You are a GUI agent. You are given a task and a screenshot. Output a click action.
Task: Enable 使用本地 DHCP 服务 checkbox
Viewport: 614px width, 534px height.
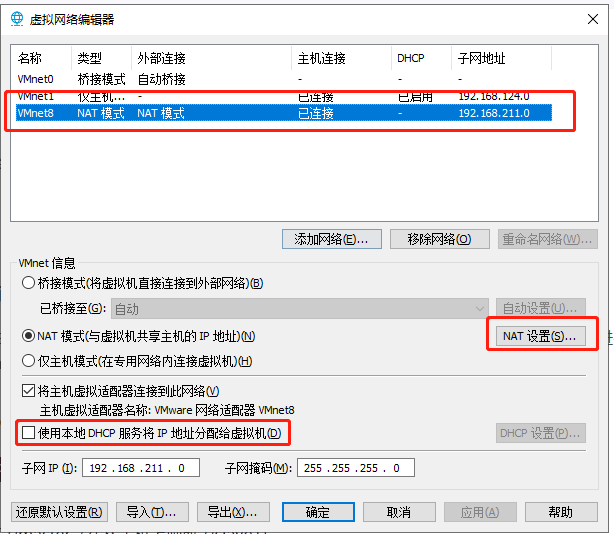pyautogui.click(x=28, y=433)
